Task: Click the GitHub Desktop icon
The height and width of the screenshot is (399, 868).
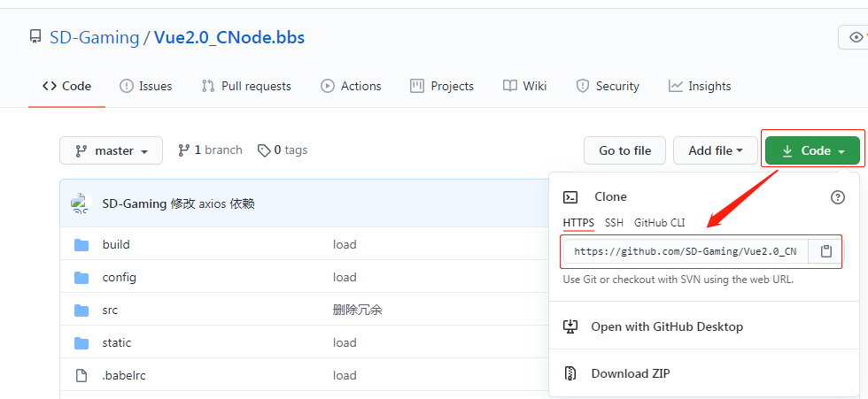Action: point(570,326)
